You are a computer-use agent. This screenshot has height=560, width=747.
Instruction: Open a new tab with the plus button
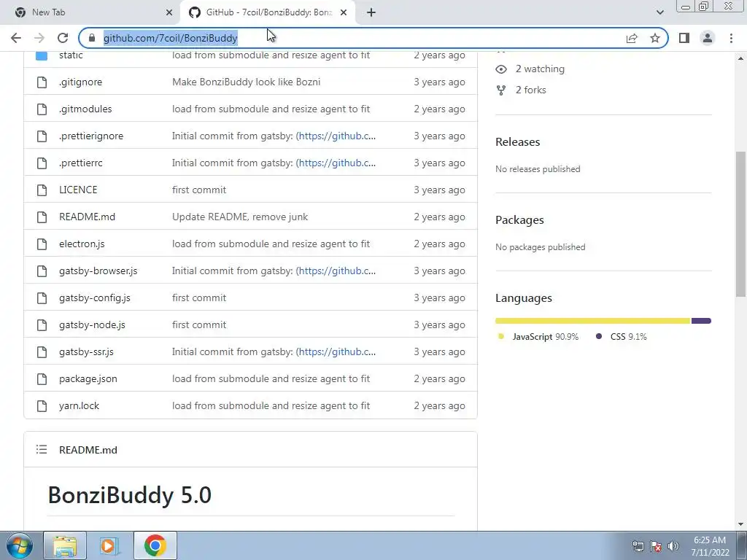point(371,12)
